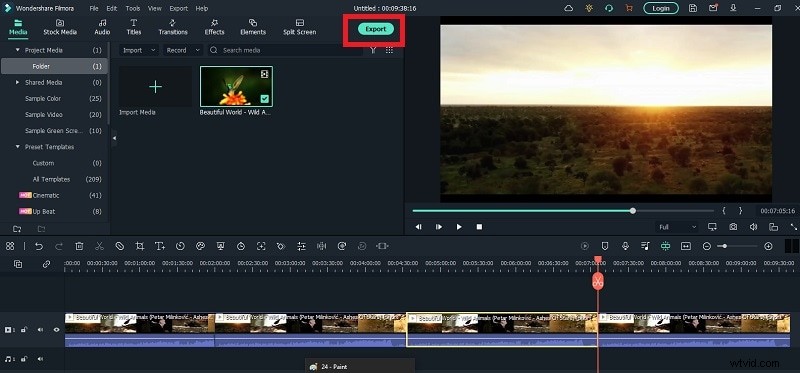
Task: Open the Audio Mixer music-note icon
Action: tap(645, 246)
